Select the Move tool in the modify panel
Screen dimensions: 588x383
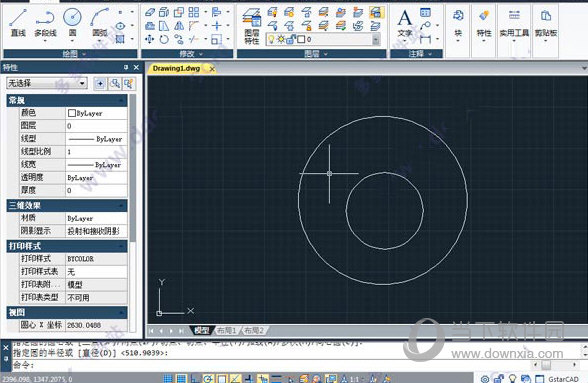point(150,39)
